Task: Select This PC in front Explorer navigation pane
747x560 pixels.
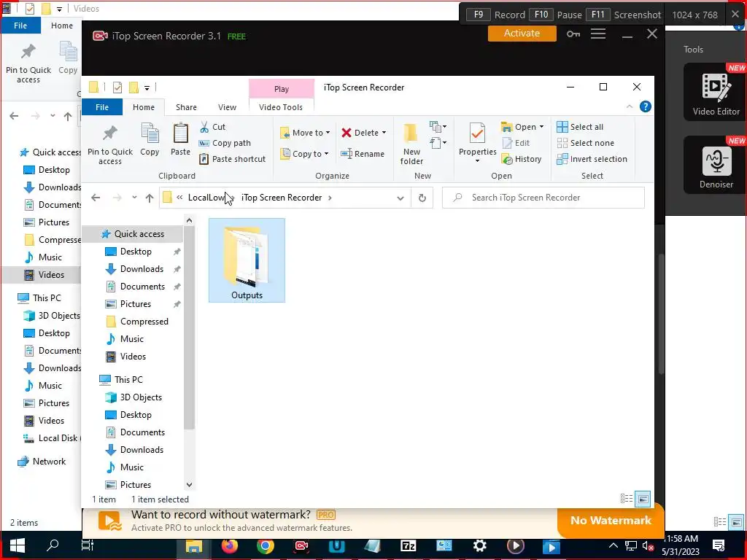Action: [x=128, y=379]
